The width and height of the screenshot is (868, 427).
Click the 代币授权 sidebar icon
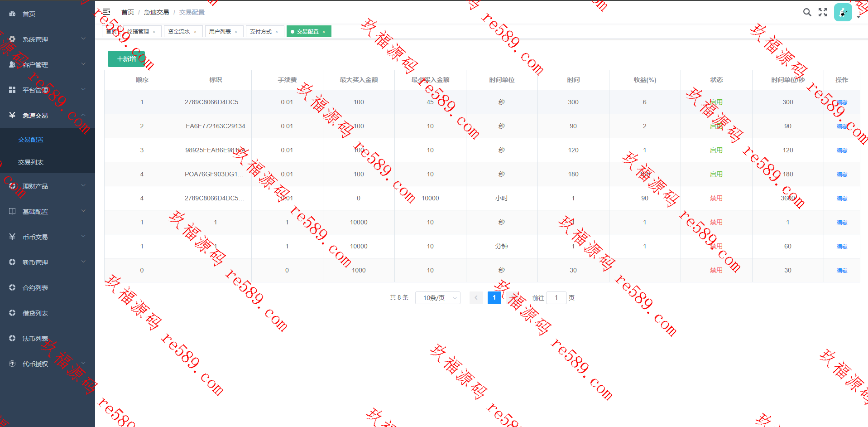(x=12, y=364)
